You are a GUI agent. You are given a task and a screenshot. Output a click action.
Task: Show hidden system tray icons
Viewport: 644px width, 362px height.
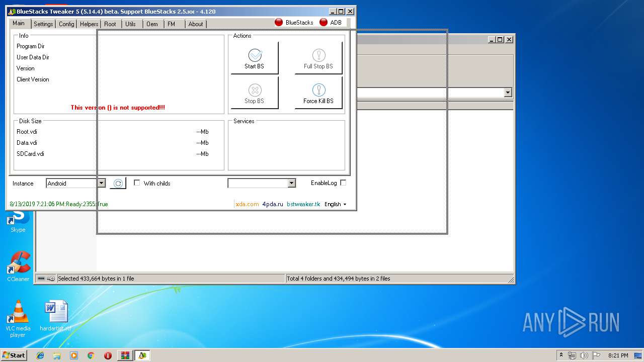pyautogui.click(x=561, y=355)
